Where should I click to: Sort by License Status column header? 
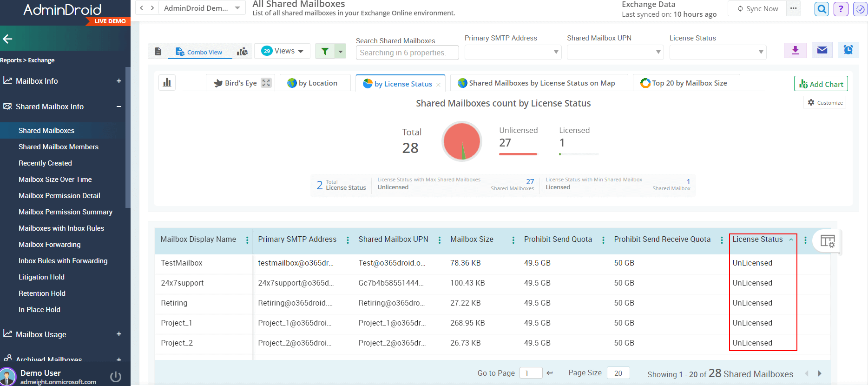pos(757,240)
